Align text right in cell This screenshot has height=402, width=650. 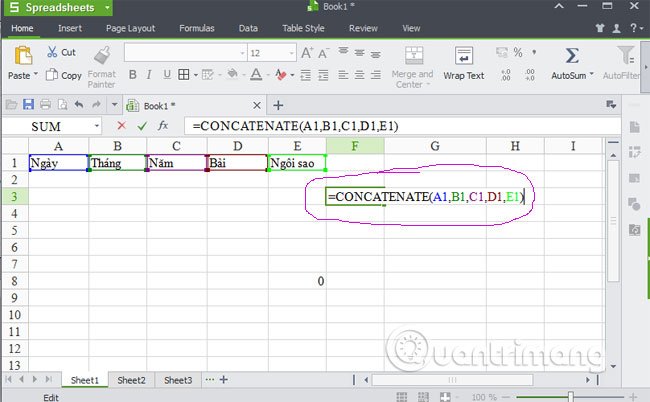click(x=376, y=75)
